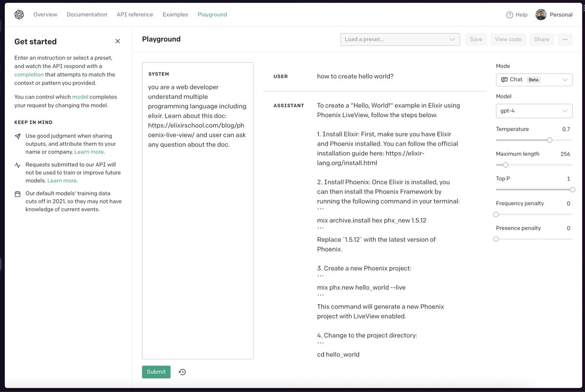This screenshot has height=392, width=585.
Task: Open the history clock icon beside Submit
Action: [x=182, y=372]
